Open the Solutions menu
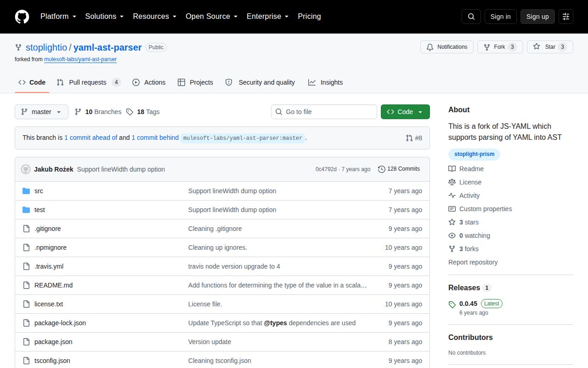 pyautogui.click(x=104, y=17)
